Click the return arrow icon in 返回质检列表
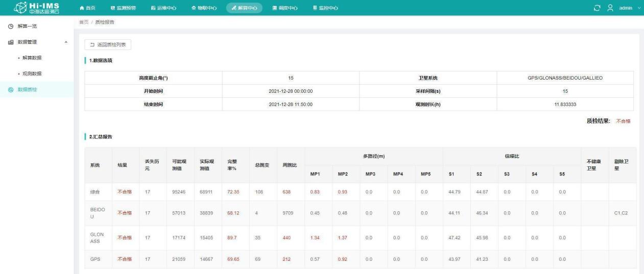The height and width of the screenshot is (274, 644). (x=91, y=45)
